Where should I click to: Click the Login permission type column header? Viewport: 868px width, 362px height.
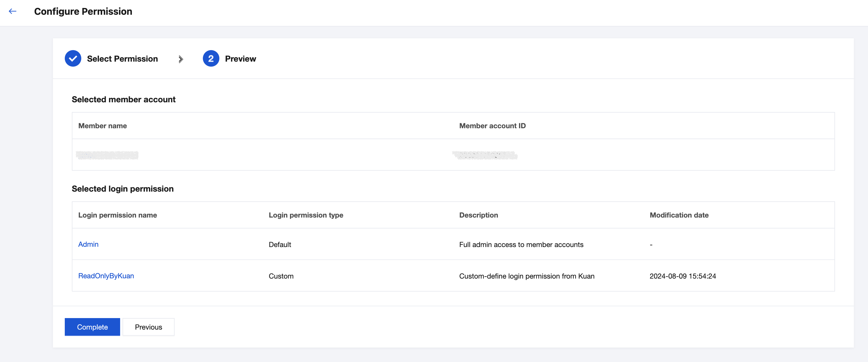[306, 215]
